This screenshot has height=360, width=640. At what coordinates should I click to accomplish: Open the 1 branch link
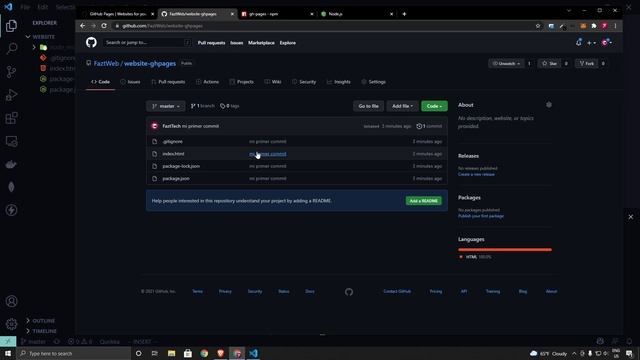[x=202, y=106]
